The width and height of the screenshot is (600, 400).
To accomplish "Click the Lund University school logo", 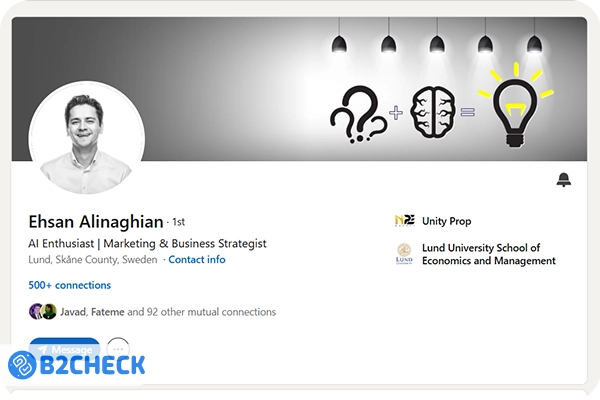I will pos(404,254).
